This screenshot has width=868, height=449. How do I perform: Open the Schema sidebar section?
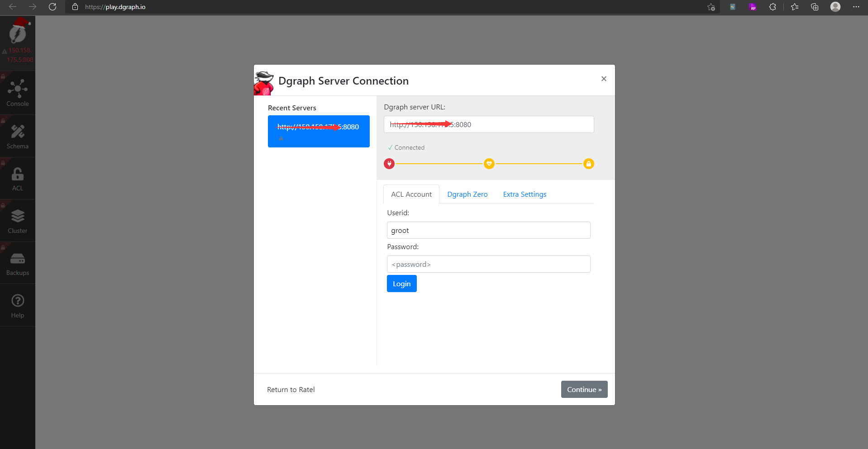point(18,137)
